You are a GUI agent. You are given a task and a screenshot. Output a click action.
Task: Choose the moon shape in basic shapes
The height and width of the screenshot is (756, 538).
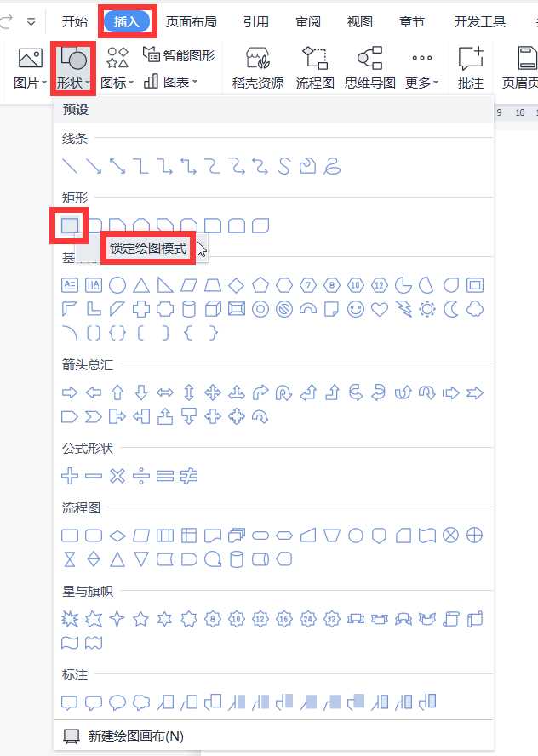(450, 309)
